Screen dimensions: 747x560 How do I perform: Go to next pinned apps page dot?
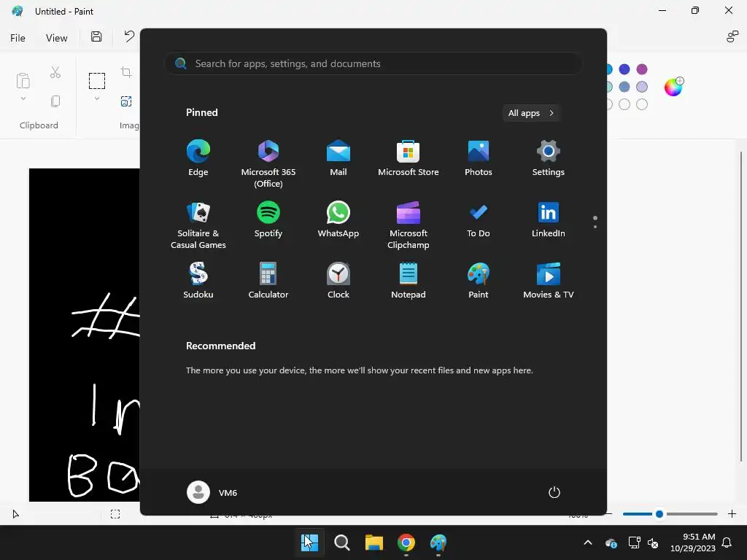point(595,227)
